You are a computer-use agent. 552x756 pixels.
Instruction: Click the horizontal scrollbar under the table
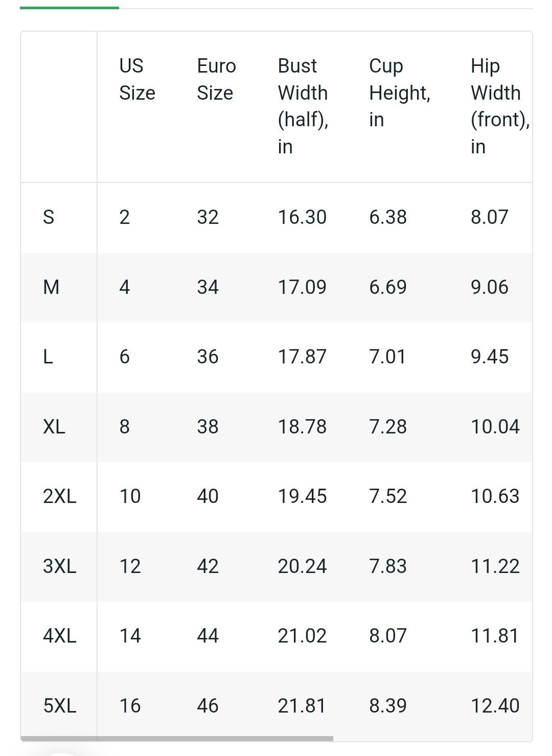(177, 738)
